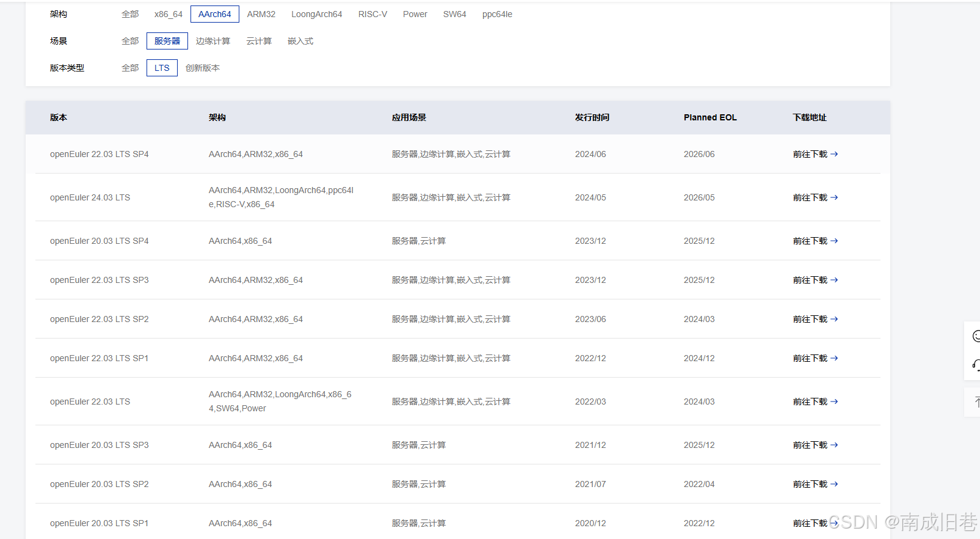Click planned EOL 2022/04
Screen dimensions: 980x539
(699, 484)
